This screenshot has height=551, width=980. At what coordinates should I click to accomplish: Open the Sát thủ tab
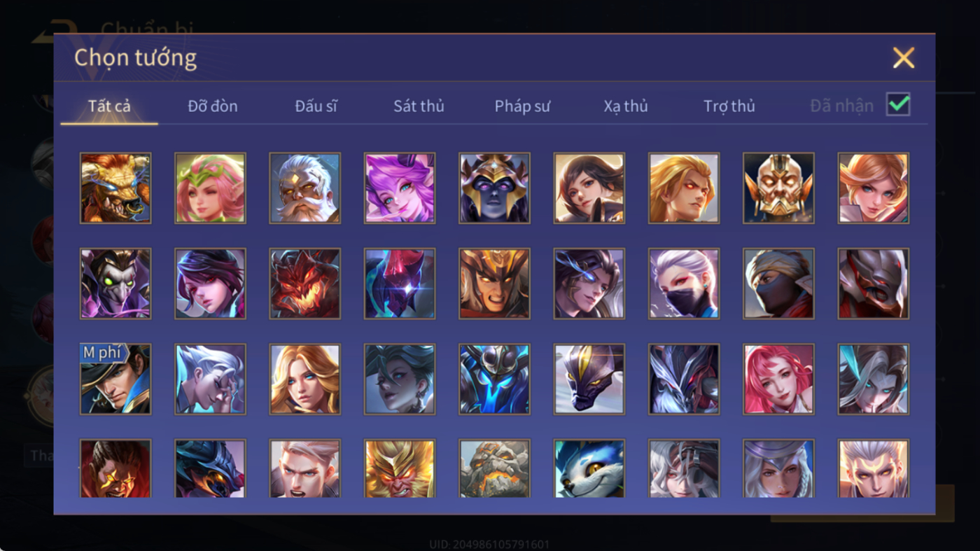[419, 106]
